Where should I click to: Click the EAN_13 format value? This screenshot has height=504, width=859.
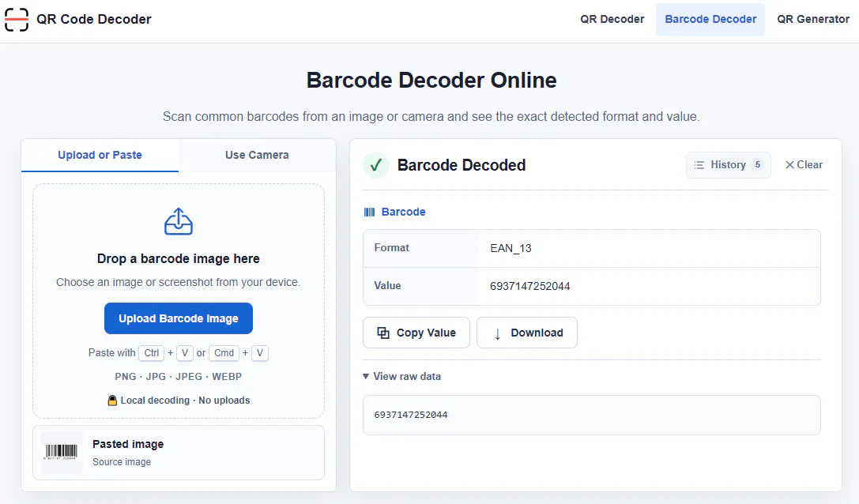[511, 248]
